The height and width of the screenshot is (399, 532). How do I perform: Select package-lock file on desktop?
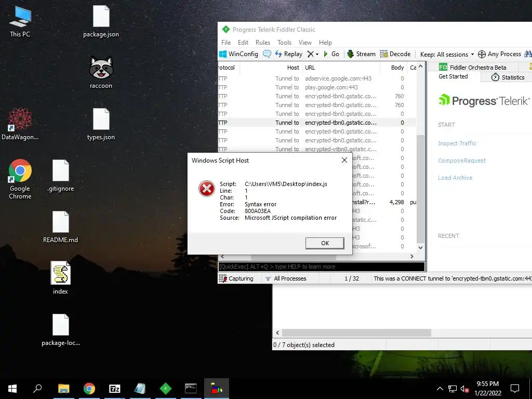(61, 330)
